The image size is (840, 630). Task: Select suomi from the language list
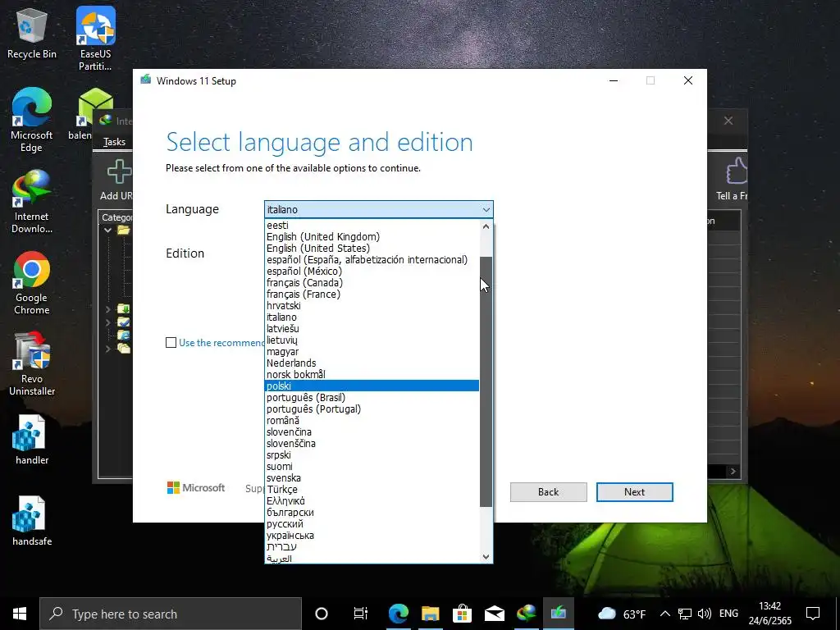tap(372, 466)
